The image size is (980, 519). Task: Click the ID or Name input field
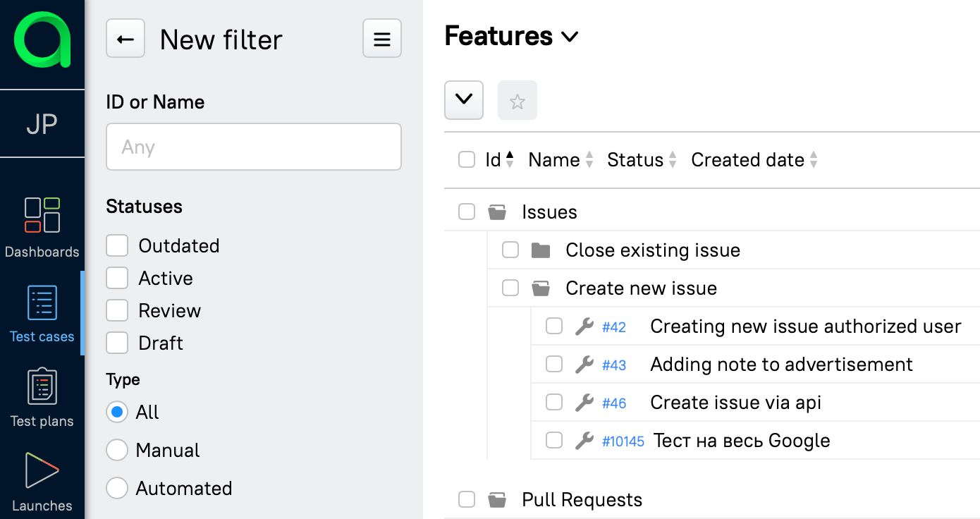click(254, 147)
